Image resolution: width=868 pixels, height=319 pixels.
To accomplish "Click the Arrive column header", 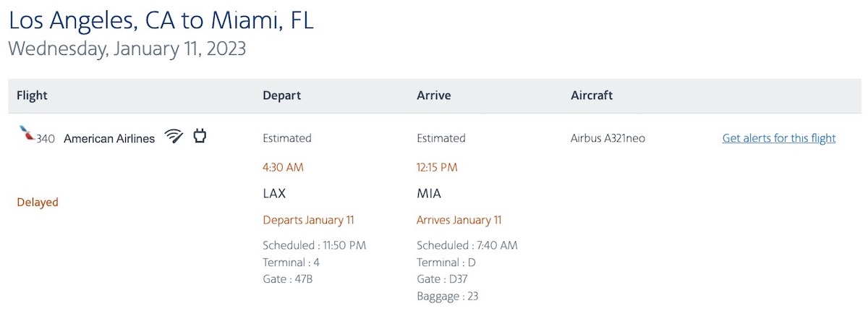I will point(434,95).
